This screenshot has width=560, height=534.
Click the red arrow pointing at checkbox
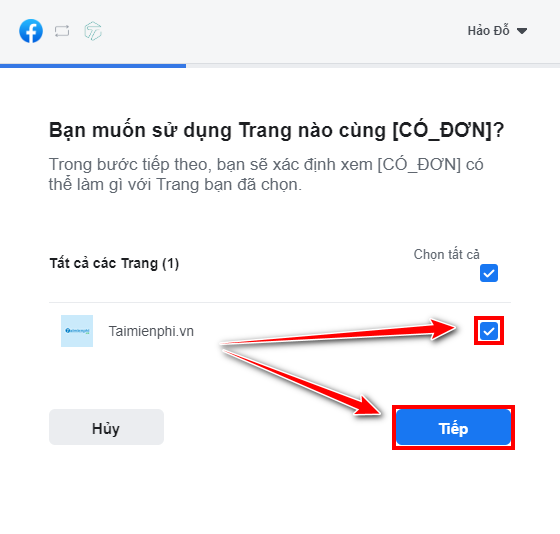point(338,332)
